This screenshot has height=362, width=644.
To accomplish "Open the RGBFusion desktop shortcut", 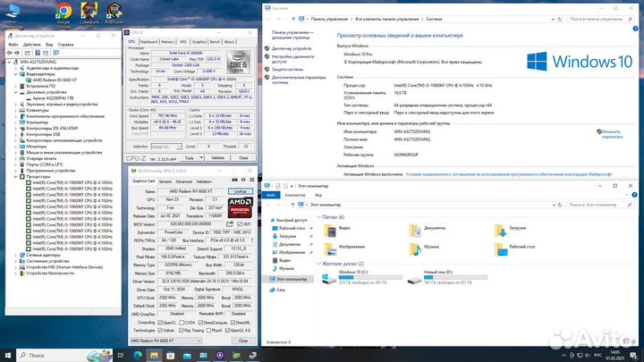I will pos(114,13).
